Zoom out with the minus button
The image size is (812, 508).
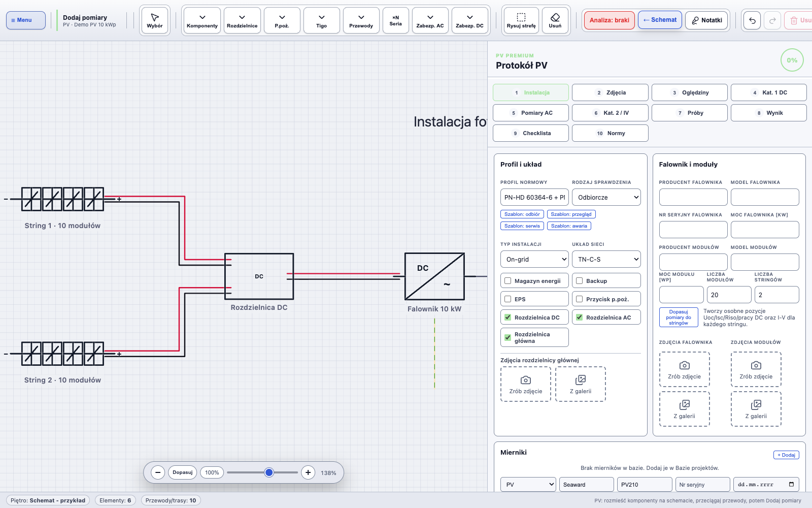click(x=158, y=472)
